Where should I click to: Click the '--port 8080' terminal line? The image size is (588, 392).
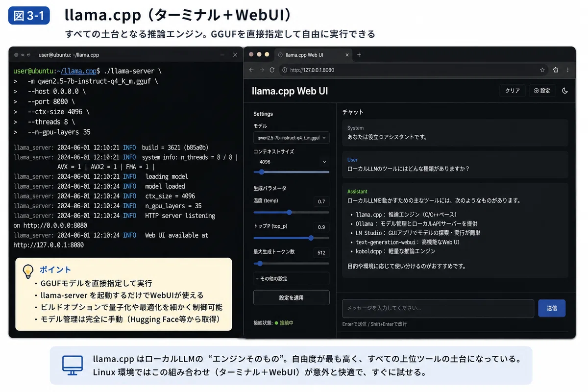click(x=48, y=101)
